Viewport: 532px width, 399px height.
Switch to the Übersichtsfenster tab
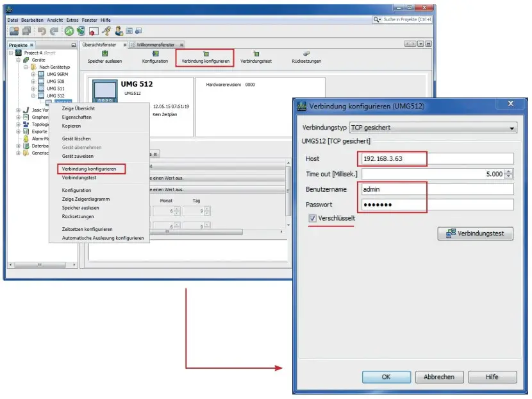pos(99,45)
